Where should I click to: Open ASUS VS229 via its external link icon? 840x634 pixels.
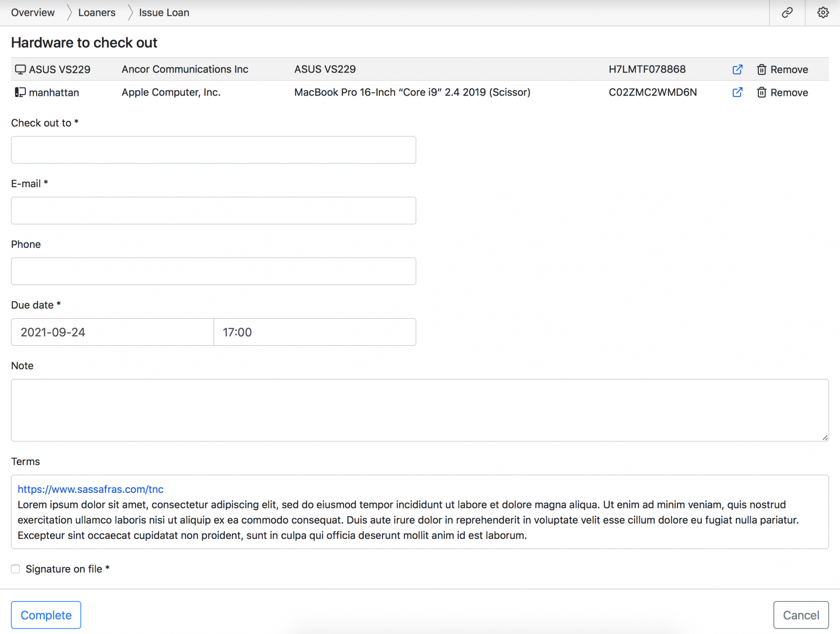point(737,69)
